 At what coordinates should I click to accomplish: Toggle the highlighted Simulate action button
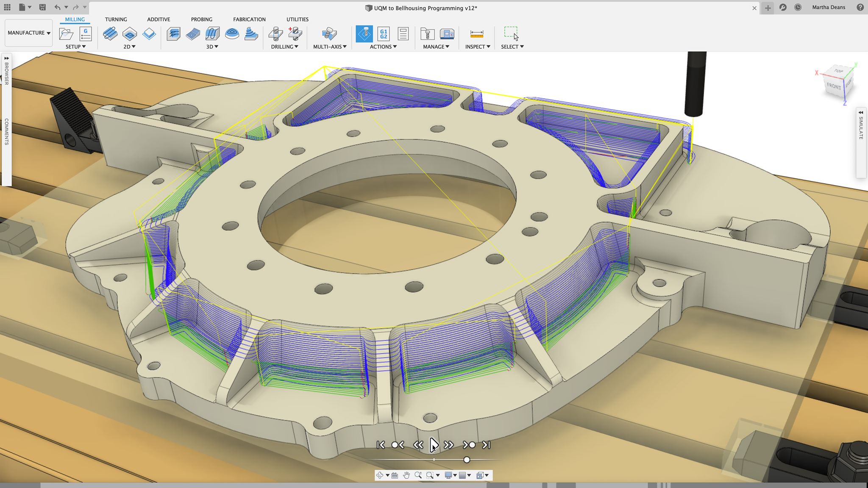coord(364,34)
